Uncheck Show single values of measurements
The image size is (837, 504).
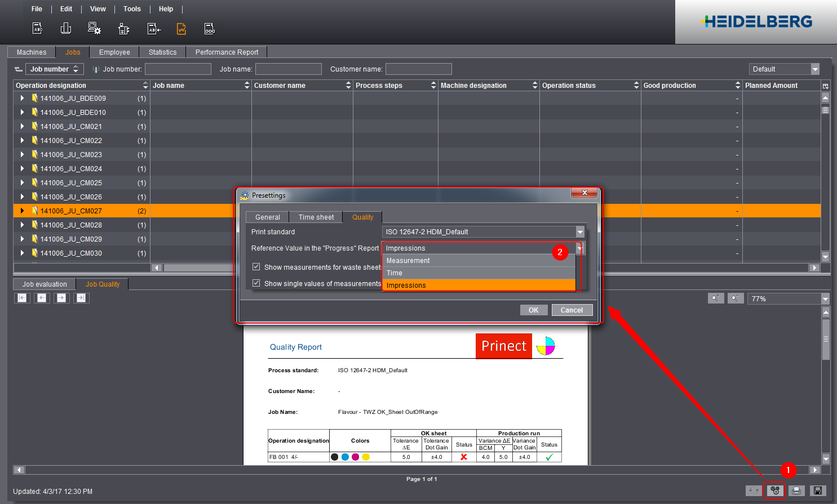256,283
